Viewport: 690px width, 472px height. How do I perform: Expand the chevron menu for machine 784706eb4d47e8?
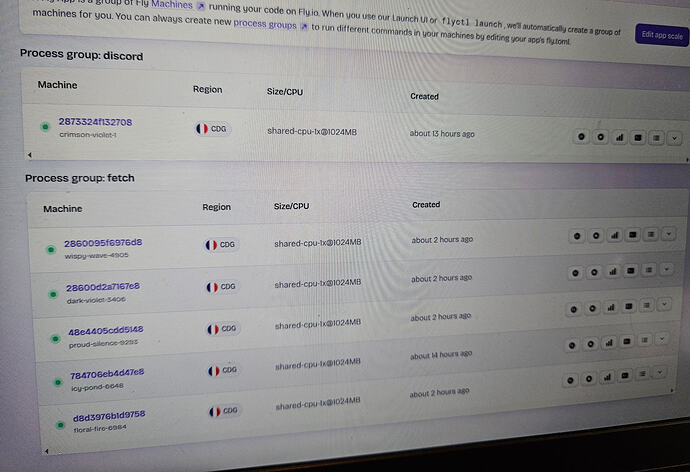click(x=661, y=338)
